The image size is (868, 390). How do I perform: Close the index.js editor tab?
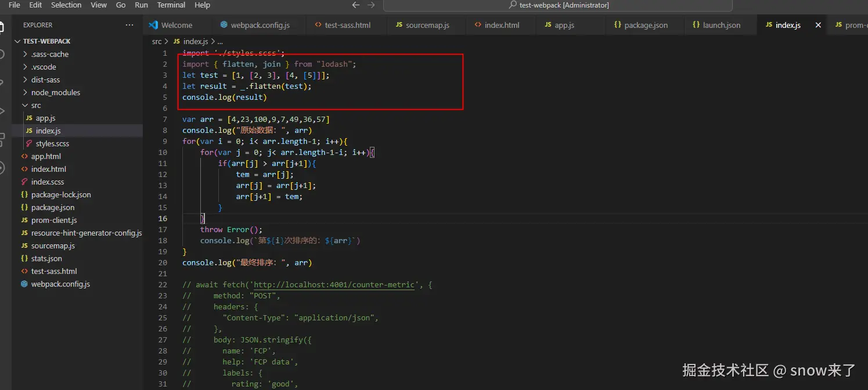tap(819, 25)
